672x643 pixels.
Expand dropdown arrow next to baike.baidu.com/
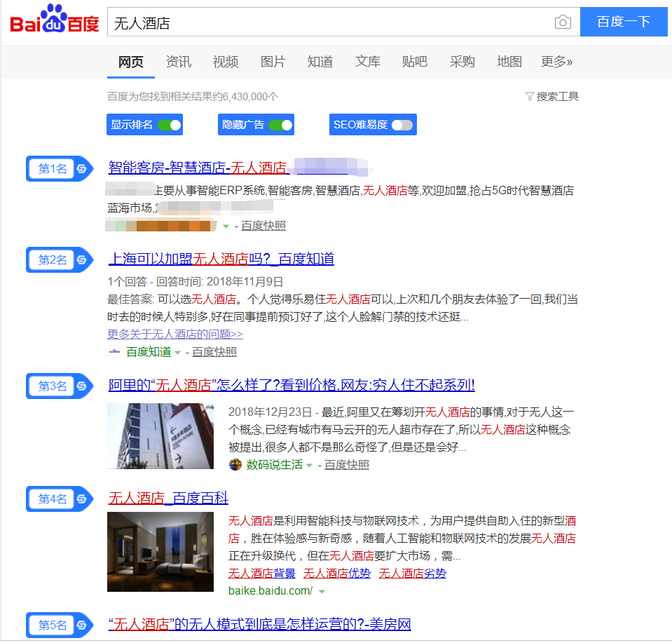click(322, 592)
